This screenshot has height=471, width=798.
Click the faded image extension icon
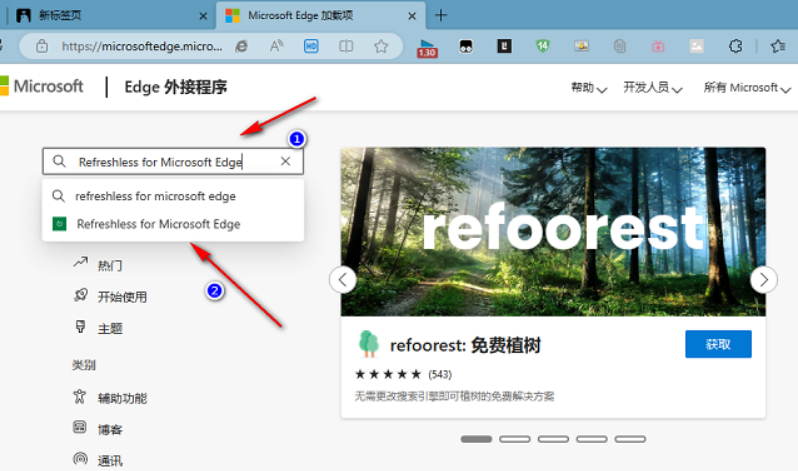[696, 46]
